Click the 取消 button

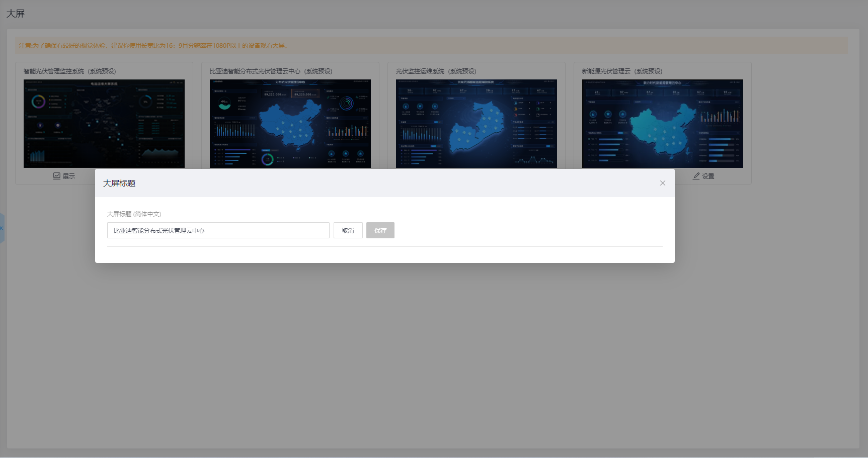[348, 230]
